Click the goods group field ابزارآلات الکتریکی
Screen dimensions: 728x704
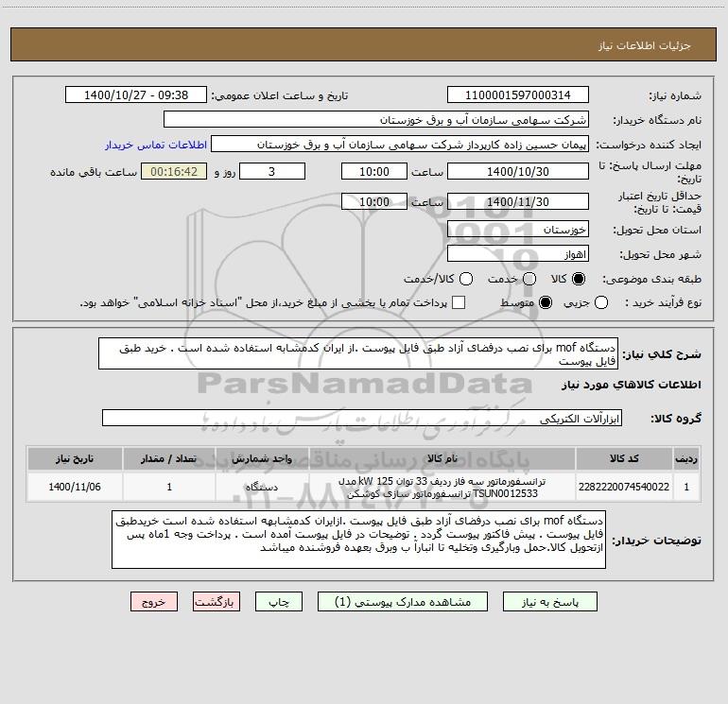click(x=362, y=418)
